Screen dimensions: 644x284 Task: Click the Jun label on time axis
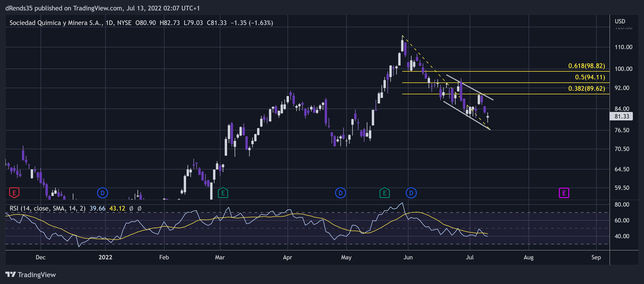[408, 257]
